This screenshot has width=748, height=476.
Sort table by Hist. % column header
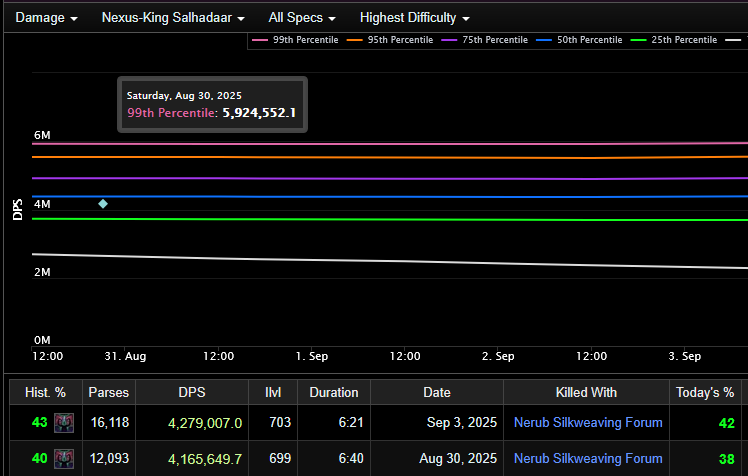coord(45,393)
